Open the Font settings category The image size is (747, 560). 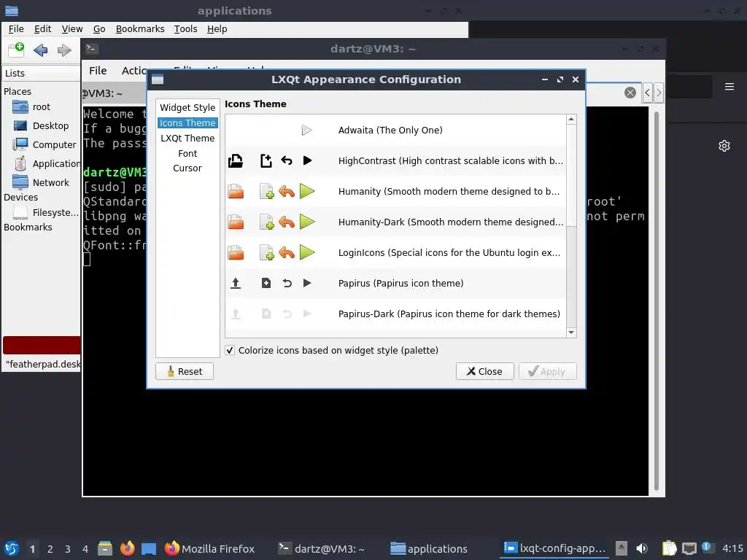point(187,153)
